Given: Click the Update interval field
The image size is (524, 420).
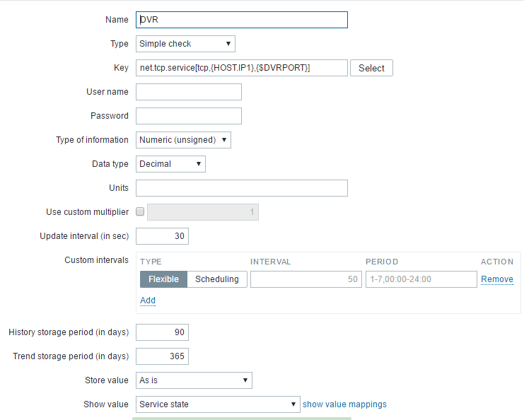Looking at the screenshot, I should point(162,236).
